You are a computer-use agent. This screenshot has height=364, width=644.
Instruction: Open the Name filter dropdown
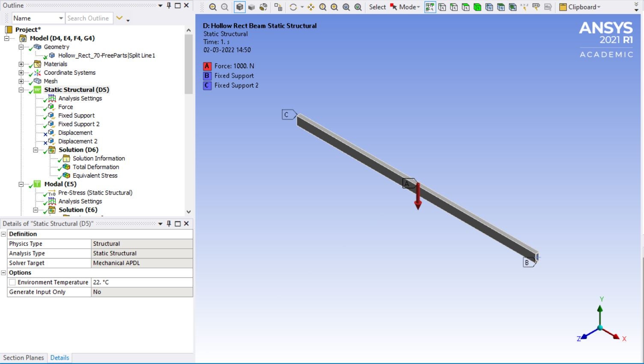60,18
